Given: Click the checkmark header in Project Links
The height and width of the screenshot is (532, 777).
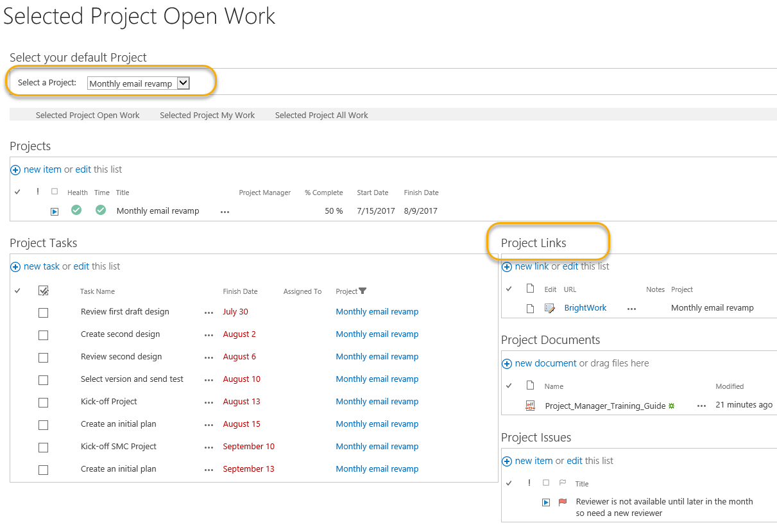Looking at the screenshot, I should [509, 289].
